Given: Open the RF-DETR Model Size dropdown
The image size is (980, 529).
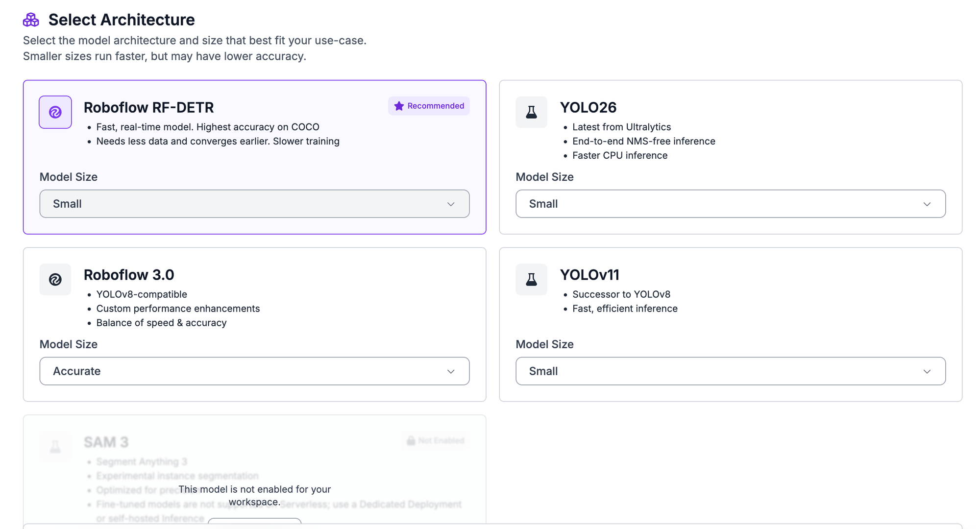Looking at the screenshot, I should 254,204.
